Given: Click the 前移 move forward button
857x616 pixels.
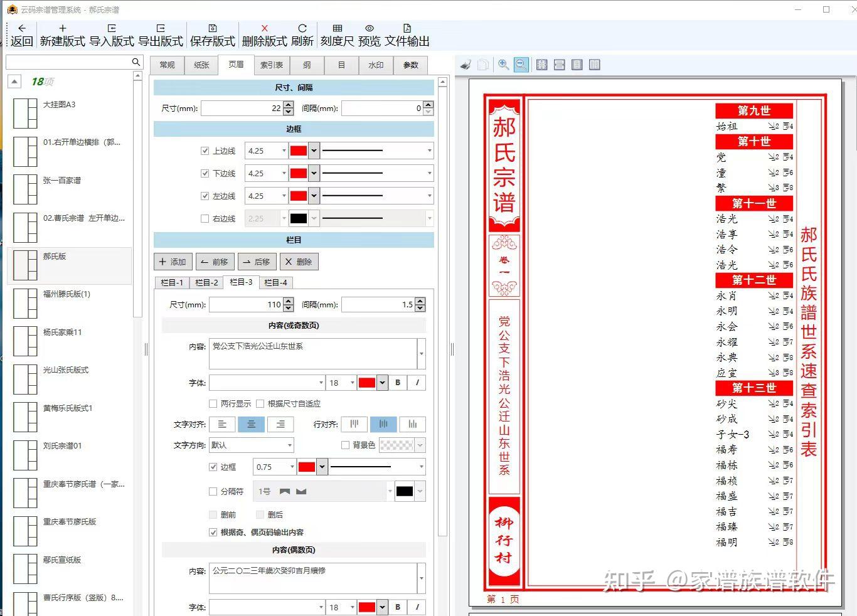Looking at the screenshot, I should pyautogui.click(x=215, y=262).
